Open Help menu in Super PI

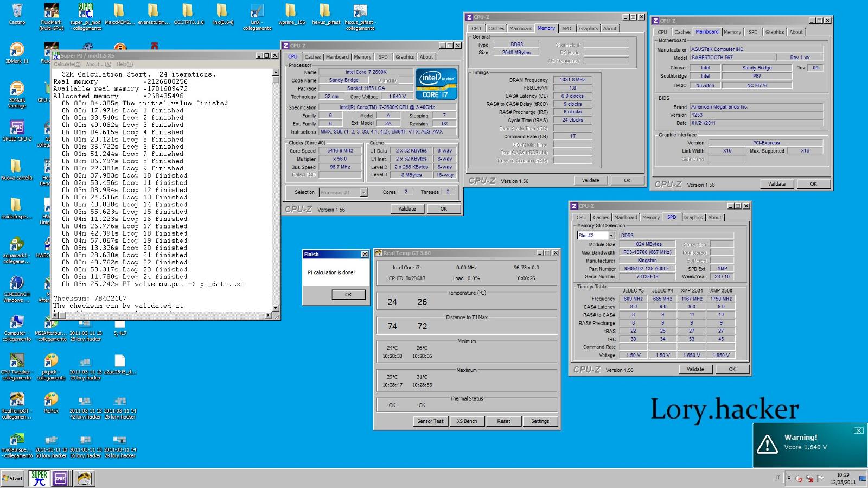point(125,64)
